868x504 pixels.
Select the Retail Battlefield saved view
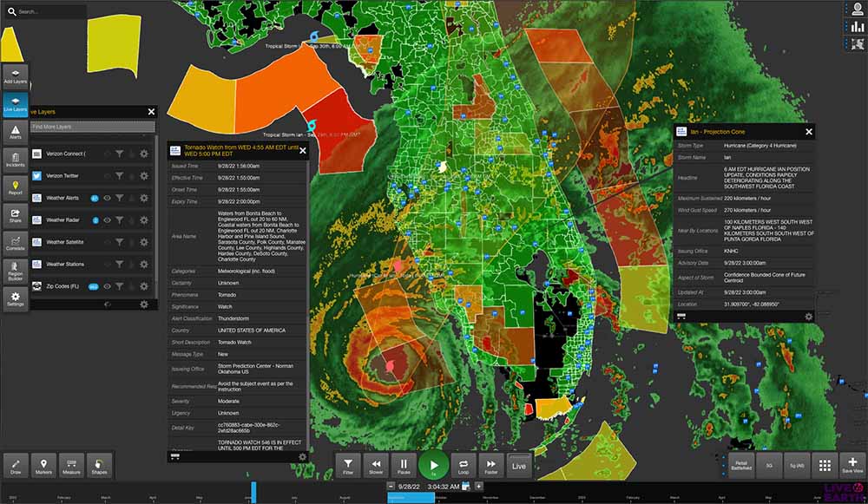741,466
